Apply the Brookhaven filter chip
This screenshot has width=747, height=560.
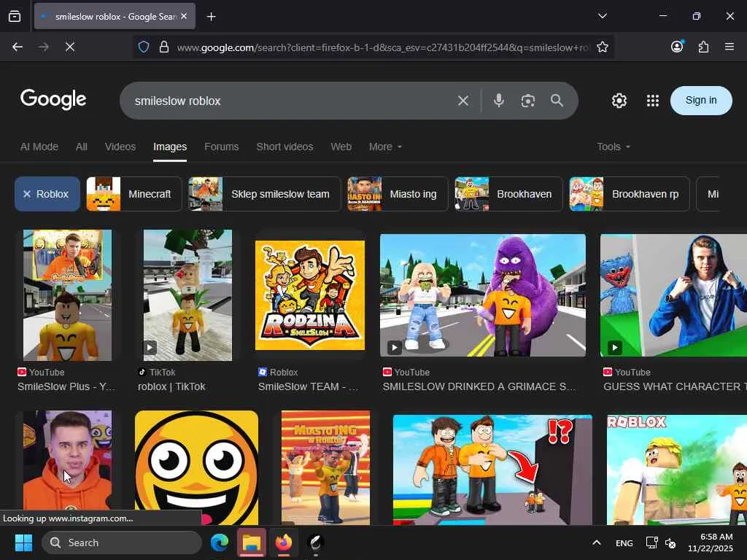508,194
